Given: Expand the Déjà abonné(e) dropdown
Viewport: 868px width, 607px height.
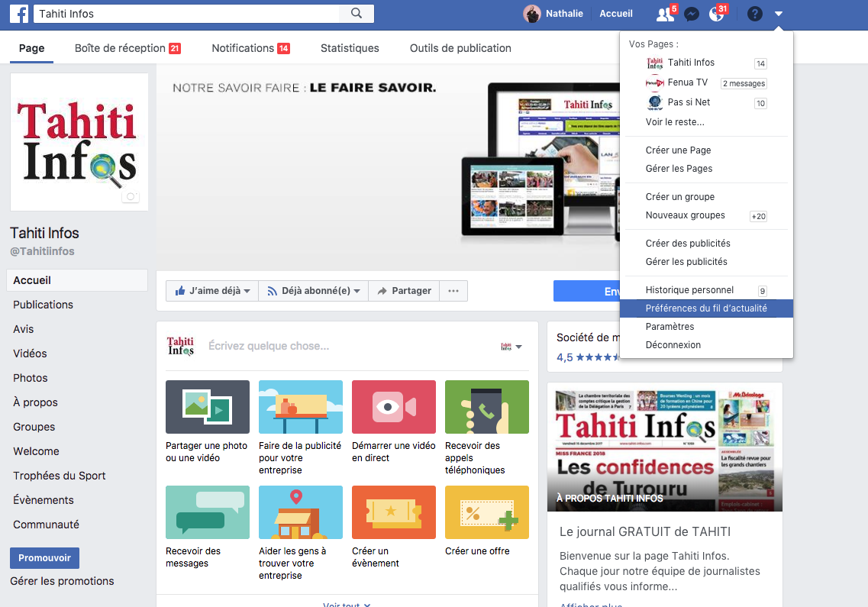Looking at the screenshot, I should (313, 291).
